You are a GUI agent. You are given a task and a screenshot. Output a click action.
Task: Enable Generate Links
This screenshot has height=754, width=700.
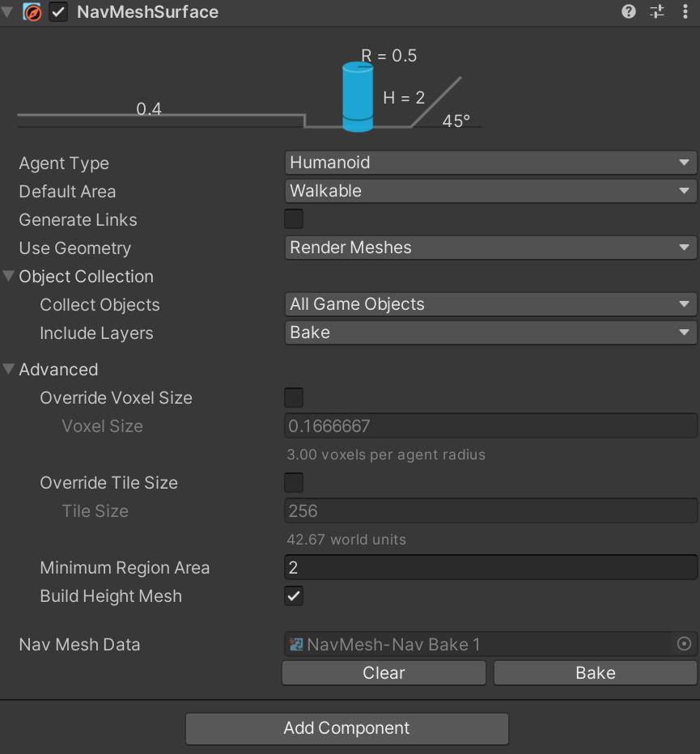pyautogui.click(x=293, y=219)
